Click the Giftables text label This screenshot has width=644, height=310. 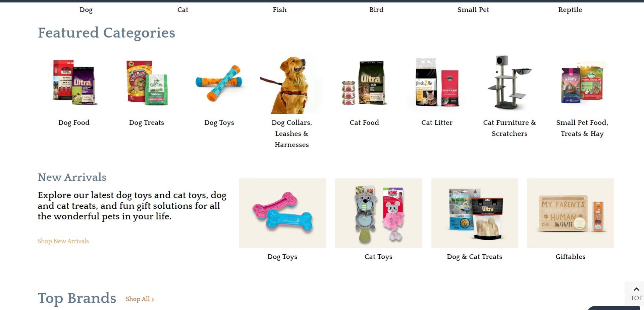(x=570, y=257)
